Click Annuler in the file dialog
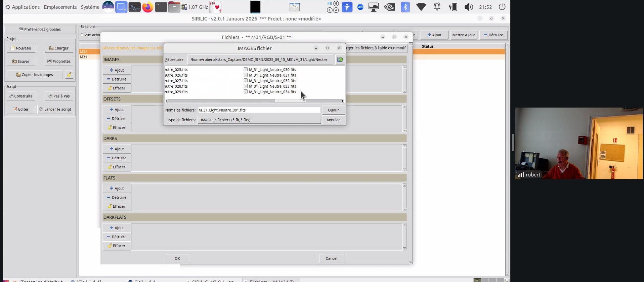Screen dimensions: 644x282 click(333, 120)
